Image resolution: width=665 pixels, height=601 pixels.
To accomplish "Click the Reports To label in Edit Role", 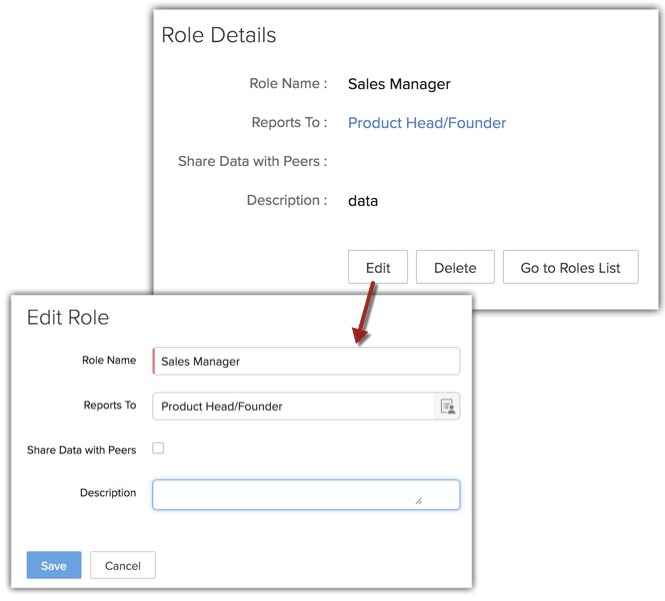I will coord(110,406).
